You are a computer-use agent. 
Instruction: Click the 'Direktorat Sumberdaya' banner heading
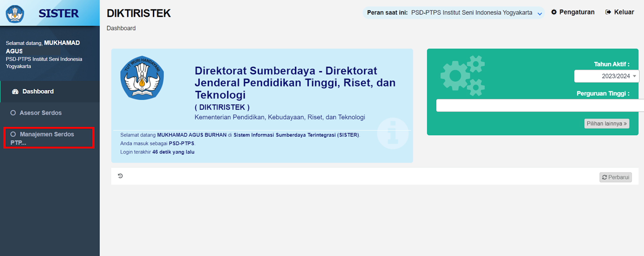tap(295, 83)
